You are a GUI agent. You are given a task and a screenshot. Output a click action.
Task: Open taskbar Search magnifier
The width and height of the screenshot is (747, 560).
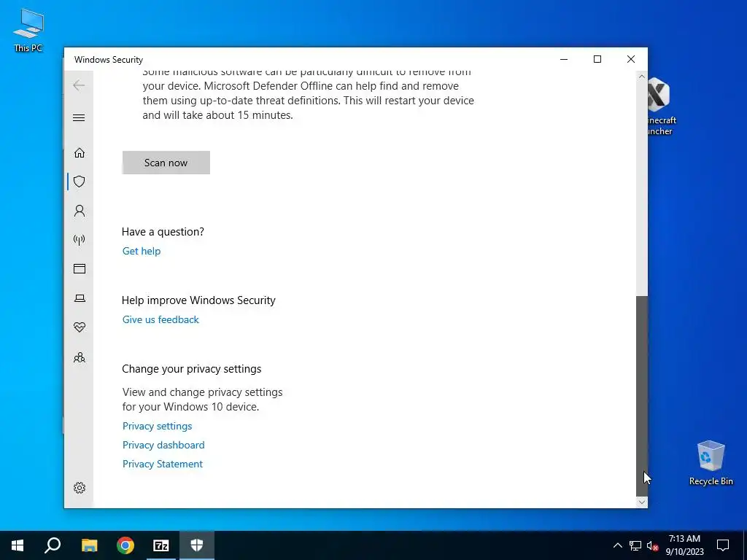53,545
